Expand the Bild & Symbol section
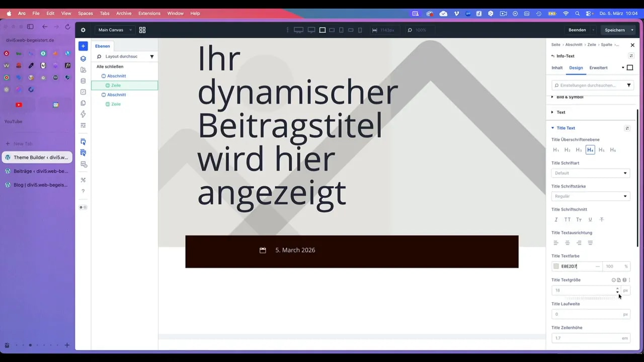 click(570, 97)
